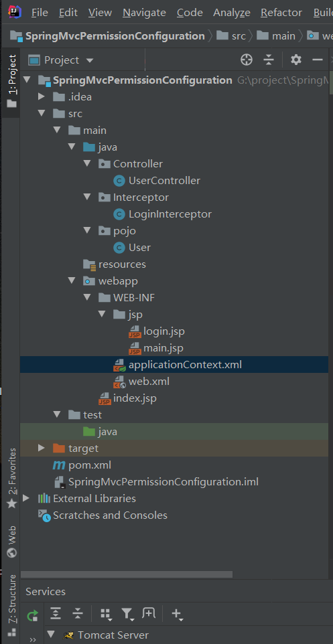Click the UserController class icon

pyautogui.click(x=119, y=181)
